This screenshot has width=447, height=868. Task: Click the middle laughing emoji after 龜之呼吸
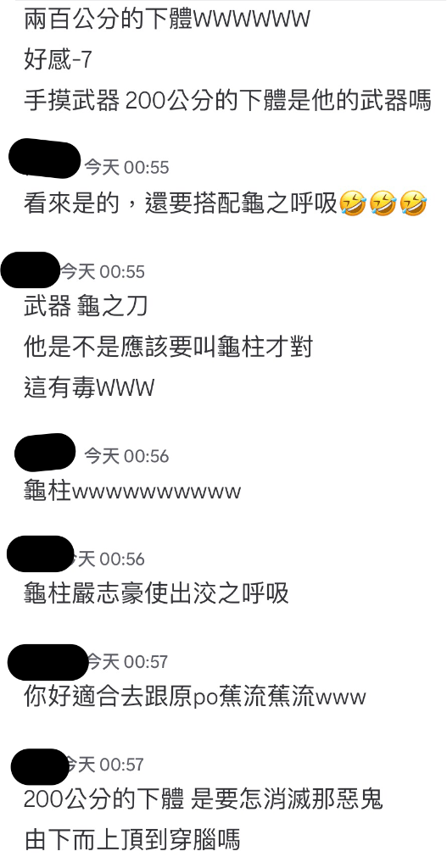[383, 203]
